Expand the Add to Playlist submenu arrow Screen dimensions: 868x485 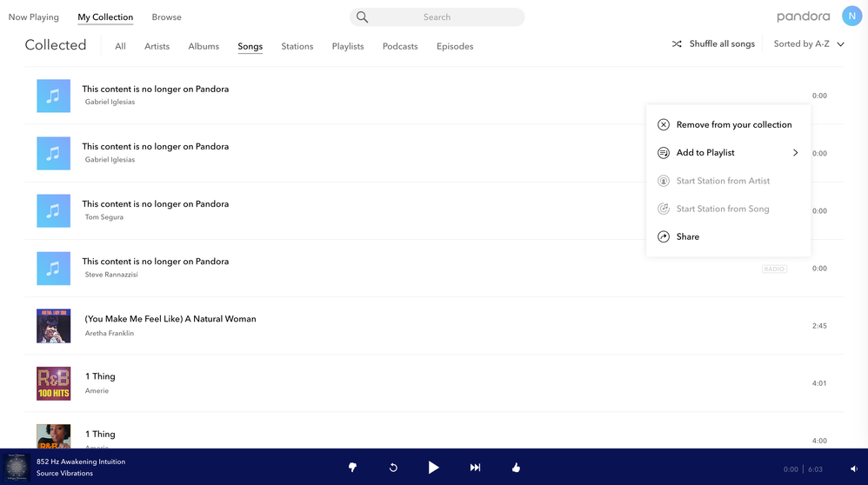pos(795,153)
